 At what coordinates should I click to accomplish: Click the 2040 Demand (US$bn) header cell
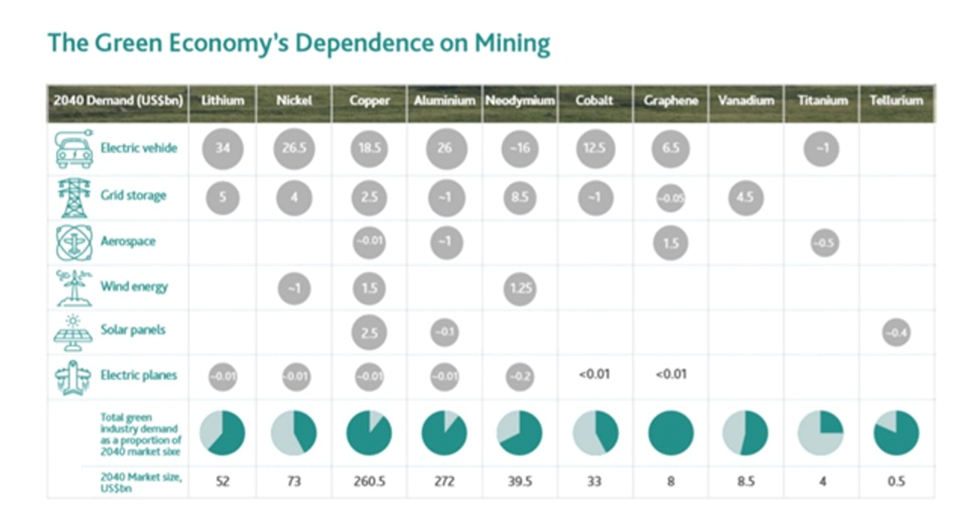(116, 101)
